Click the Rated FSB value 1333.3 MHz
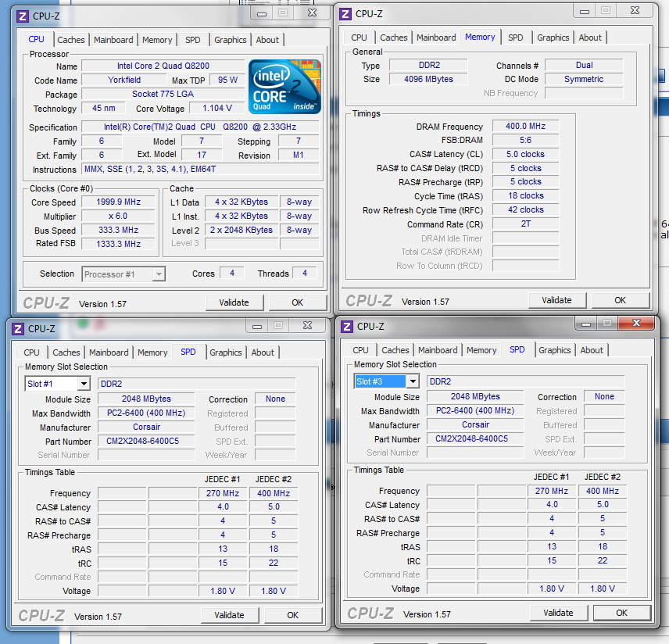Image resolution: width=669 pixels, height=644 pixels. 118,244
